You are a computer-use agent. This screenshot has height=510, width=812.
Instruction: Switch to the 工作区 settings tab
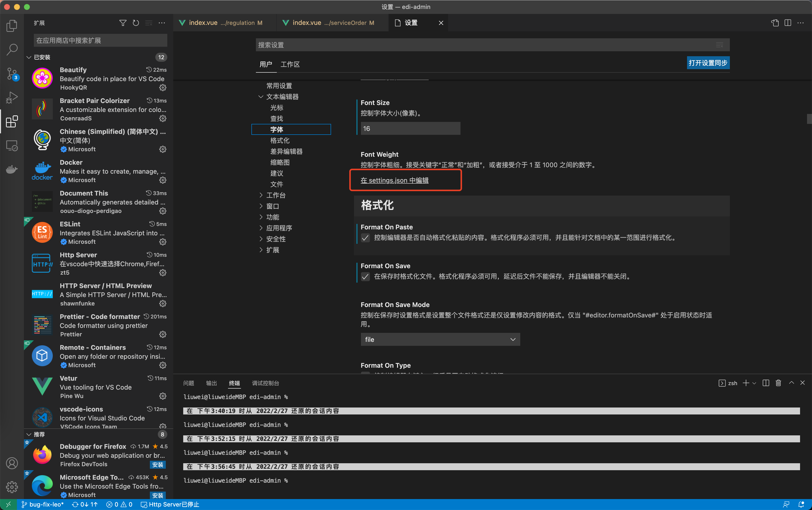(290, 64)
